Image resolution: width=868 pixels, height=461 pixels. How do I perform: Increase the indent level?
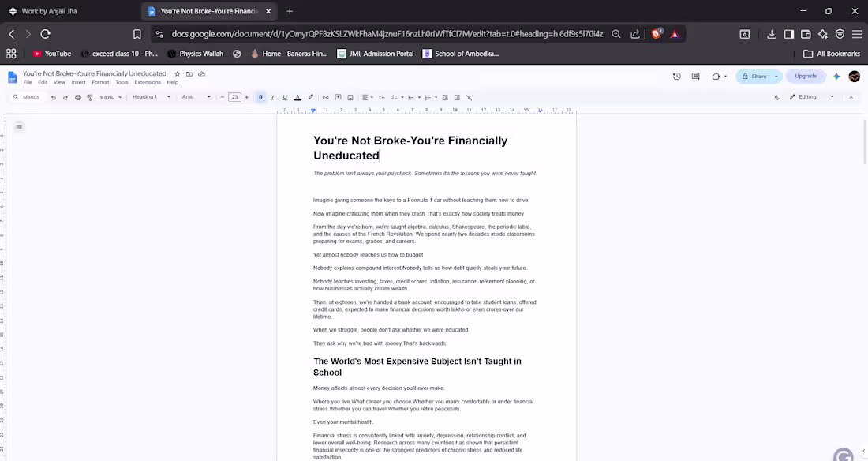[x=457, y=98]
